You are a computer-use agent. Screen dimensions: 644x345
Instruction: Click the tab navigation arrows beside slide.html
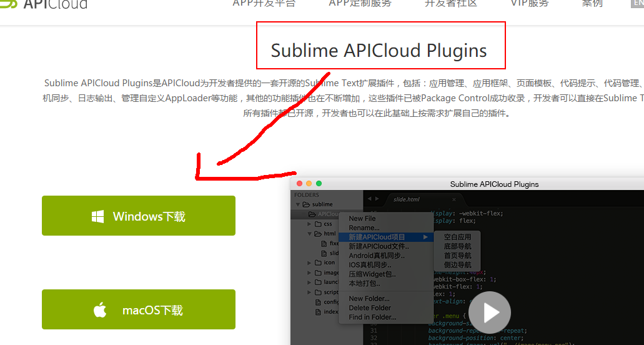click(373, 199)
